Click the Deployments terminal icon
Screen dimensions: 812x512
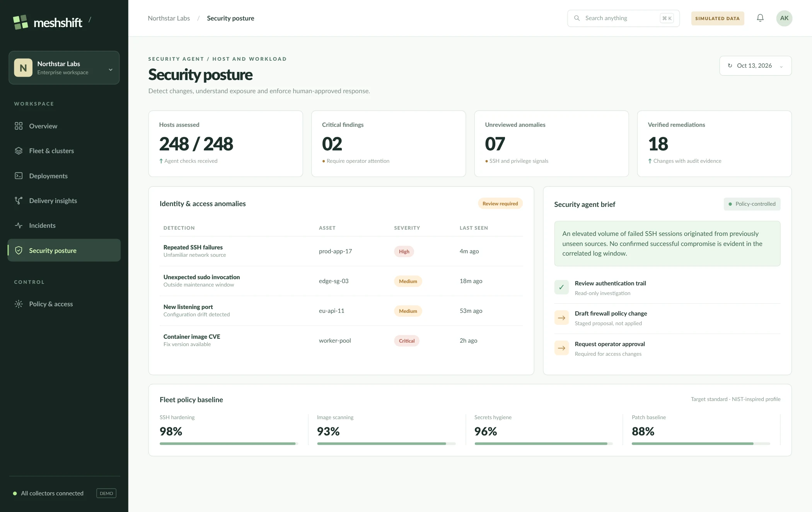(x=19, y=176)
